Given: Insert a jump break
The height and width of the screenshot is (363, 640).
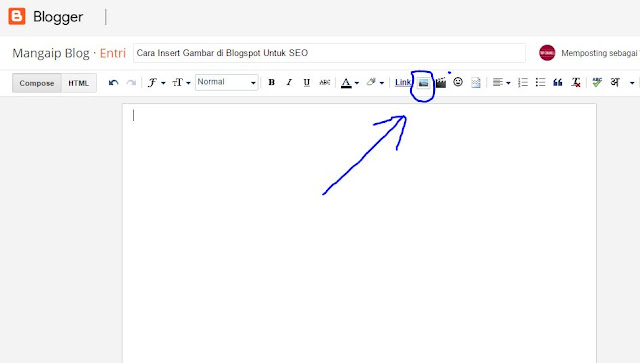Looking at the screenshot, I should coord(476,83).
